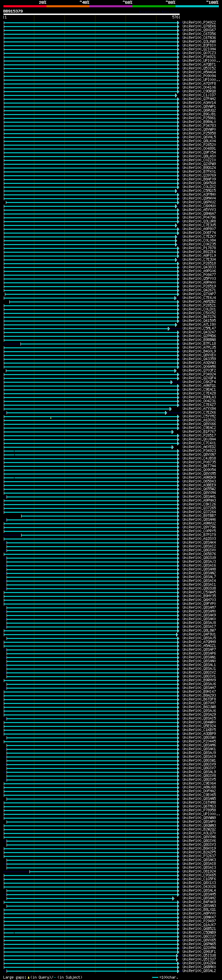Click hit name UniRef100_P25858

coord(199,133)
